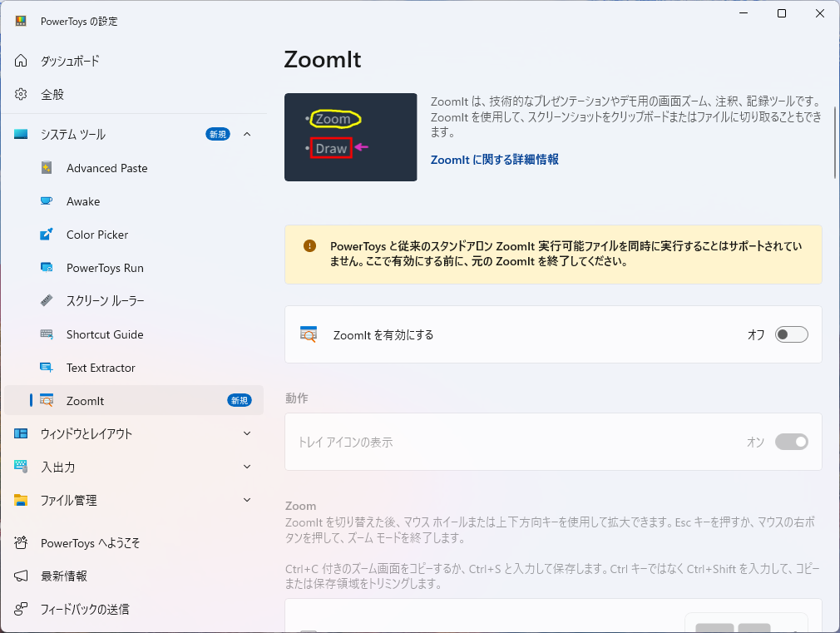Image resolution: width=840 pixels, height=633 pixels.
Task: Click the 全般 gear icon
Action: click(20, 94)
